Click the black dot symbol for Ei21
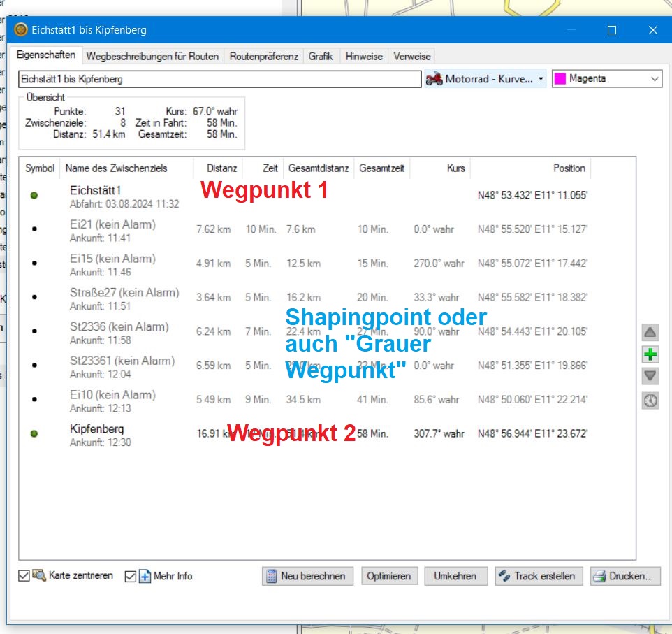 (34, 229)
